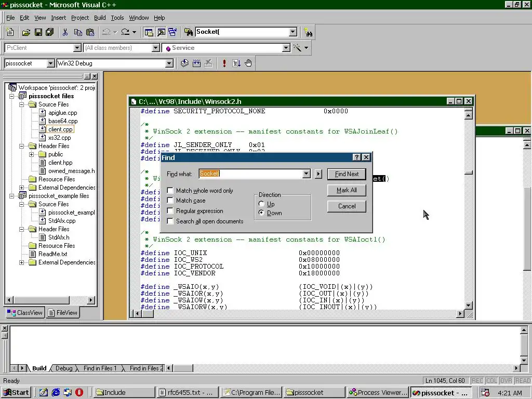
Task: Enable Match case checkbox
Action: (x=170, y=201)
